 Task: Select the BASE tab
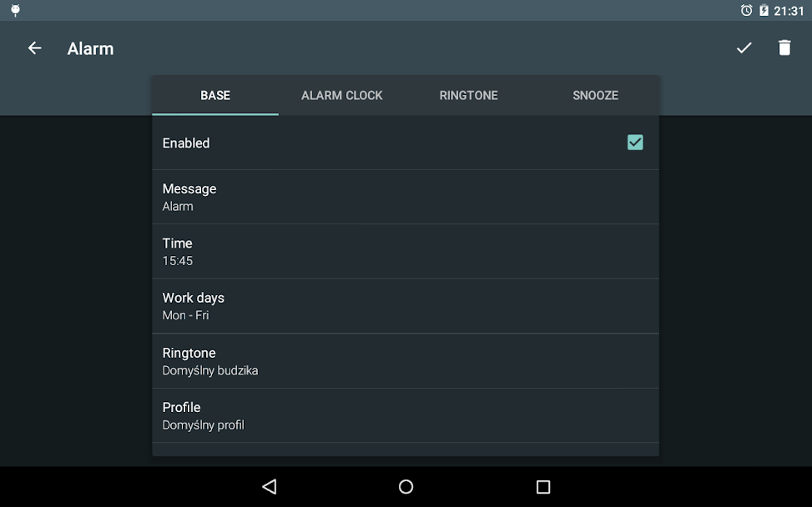214,95
